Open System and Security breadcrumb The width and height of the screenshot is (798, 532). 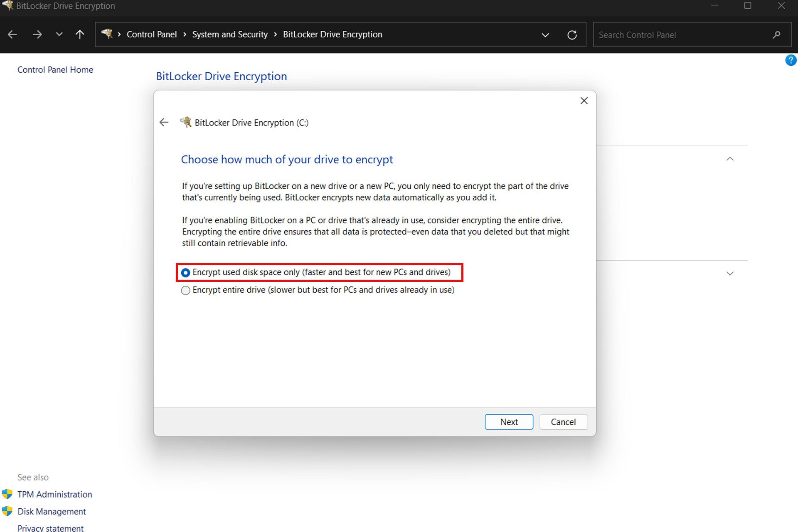click(x=230, y=34)
